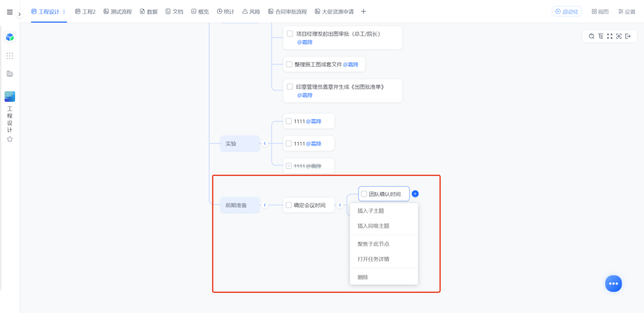Image resolution: width=644 pixels, height=313 pixels.
Task: Choose 插入同级主题 from context menu
Action: [384, 226]
